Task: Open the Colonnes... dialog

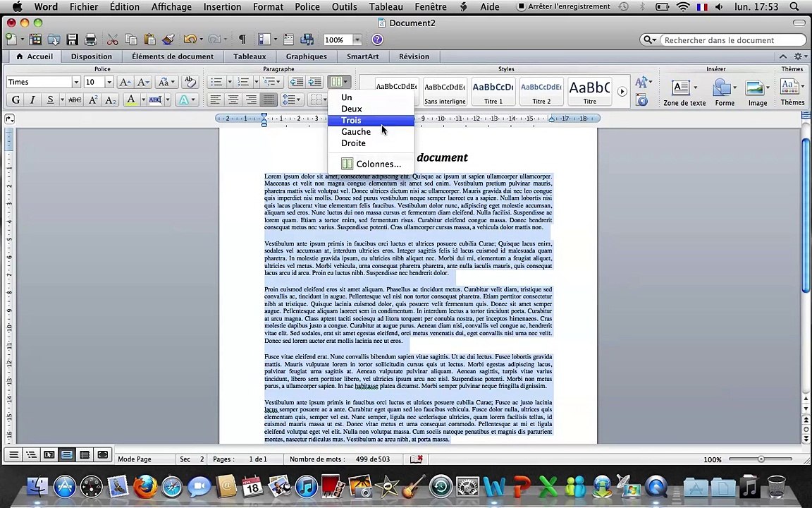Action: click(371, 164)
